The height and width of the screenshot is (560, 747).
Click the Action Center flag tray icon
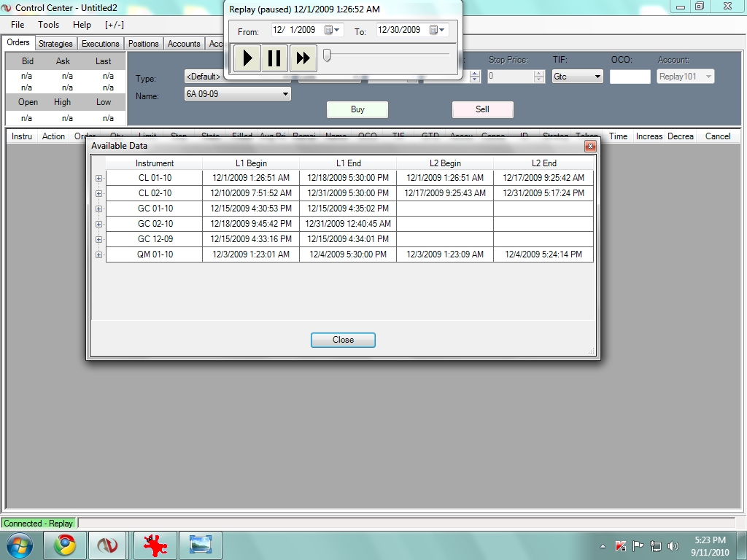[x=638, y=546]
